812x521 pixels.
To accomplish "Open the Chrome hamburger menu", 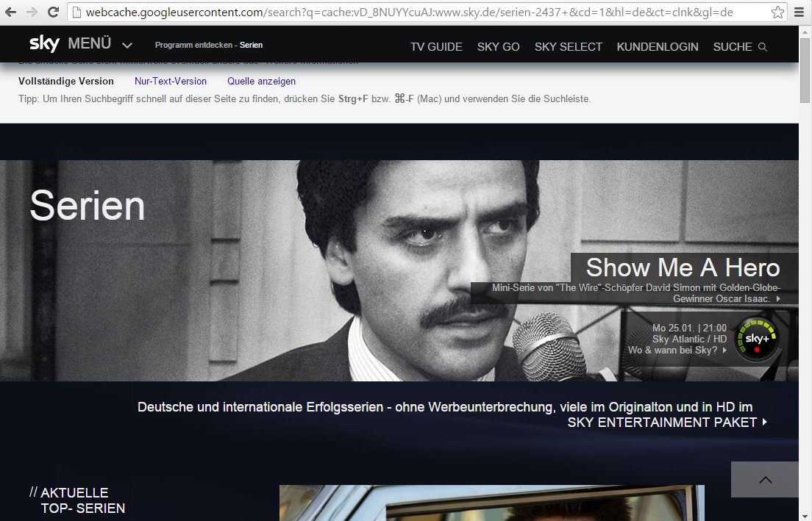I will [799, 12].
